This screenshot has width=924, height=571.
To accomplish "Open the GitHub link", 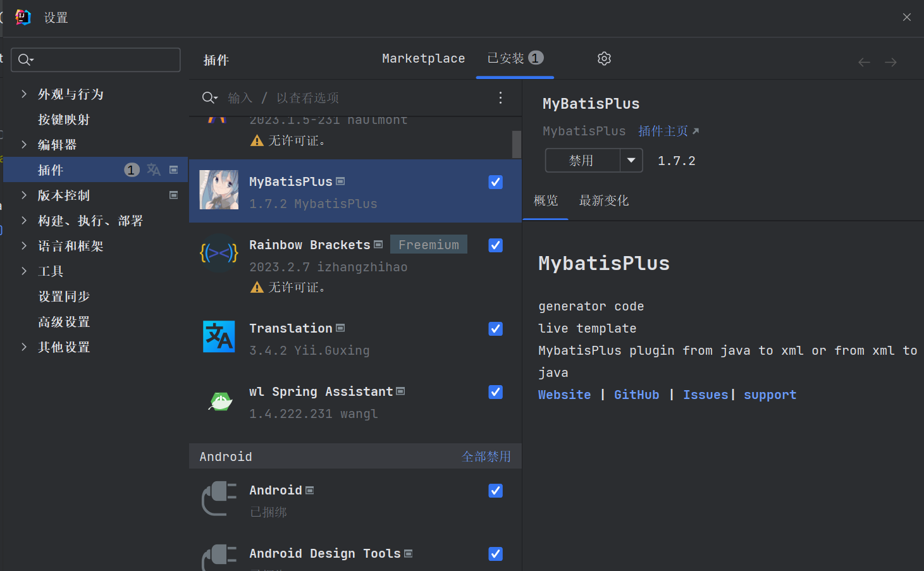I will 636,395.
